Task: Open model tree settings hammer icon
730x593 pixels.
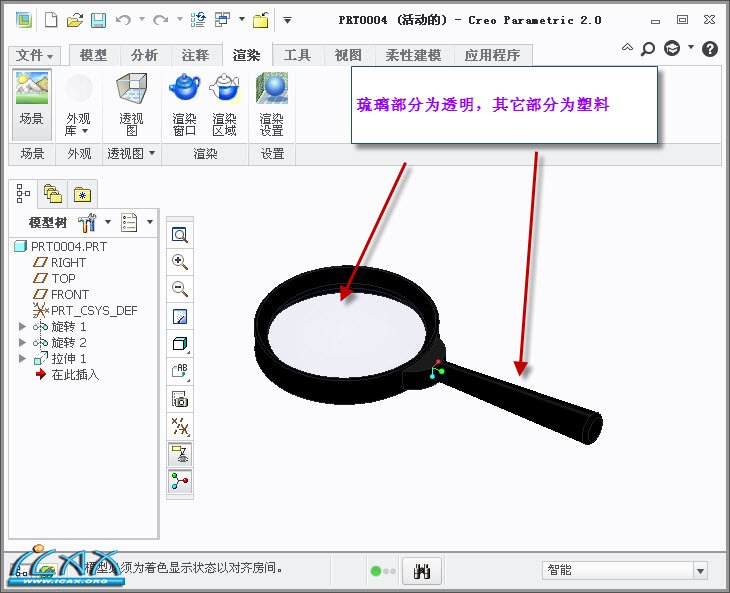Action: click(88, 222)
